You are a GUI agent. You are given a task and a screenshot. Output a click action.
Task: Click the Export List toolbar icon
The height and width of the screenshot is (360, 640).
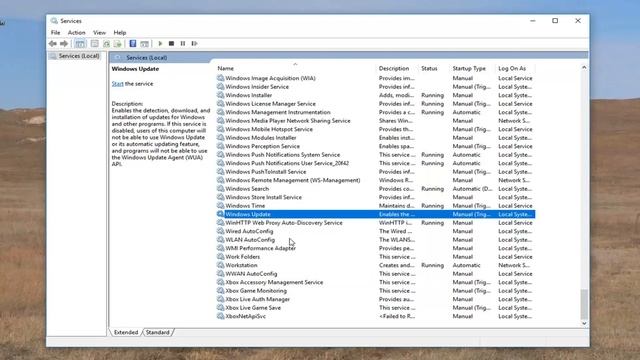click(118, 44)
